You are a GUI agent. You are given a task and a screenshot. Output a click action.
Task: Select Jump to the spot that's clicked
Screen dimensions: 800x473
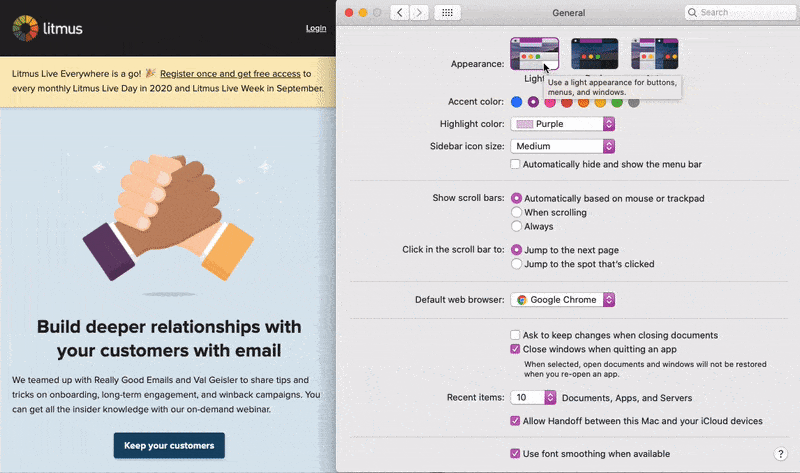(x=516, y=264)
